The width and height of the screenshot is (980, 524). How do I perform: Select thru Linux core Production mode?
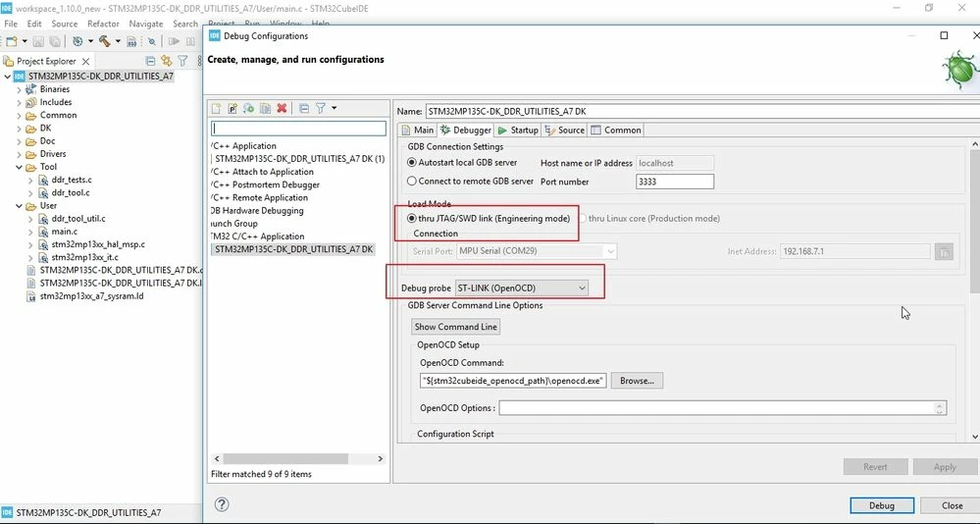(x=648, y=218)
